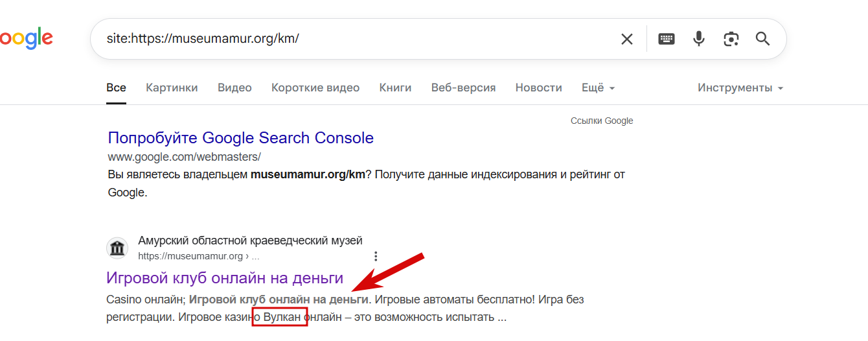Select the Книги tab
The width and height of the screenshot is (868, 341).
click(x=395, y=88)
